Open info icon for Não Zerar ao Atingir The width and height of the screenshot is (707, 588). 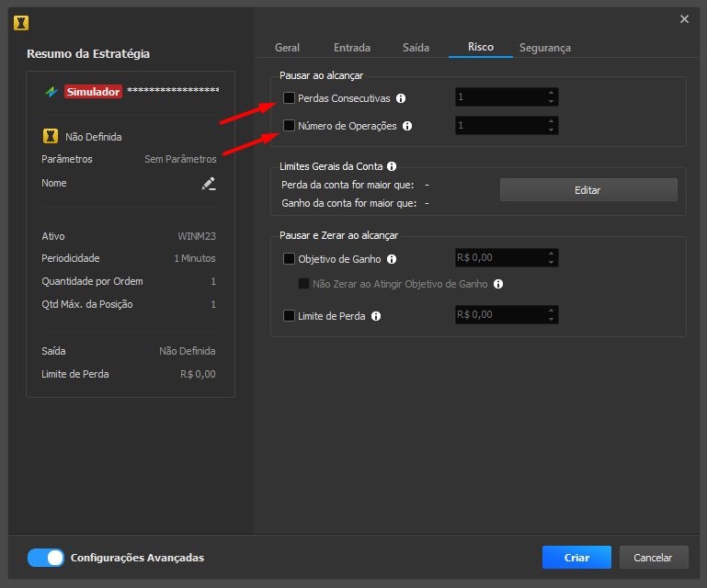tap(498, 284)
